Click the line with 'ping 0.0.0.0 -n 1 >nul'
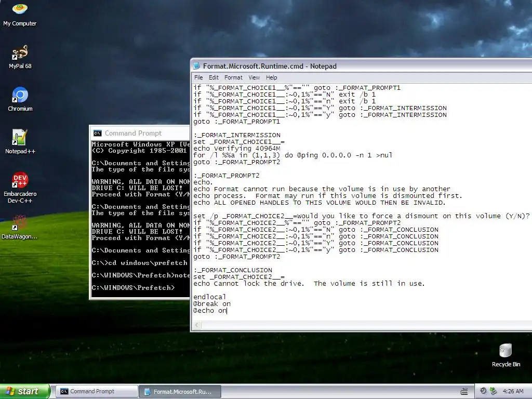The width and height of the screenshot is (532, 399). 293,155
